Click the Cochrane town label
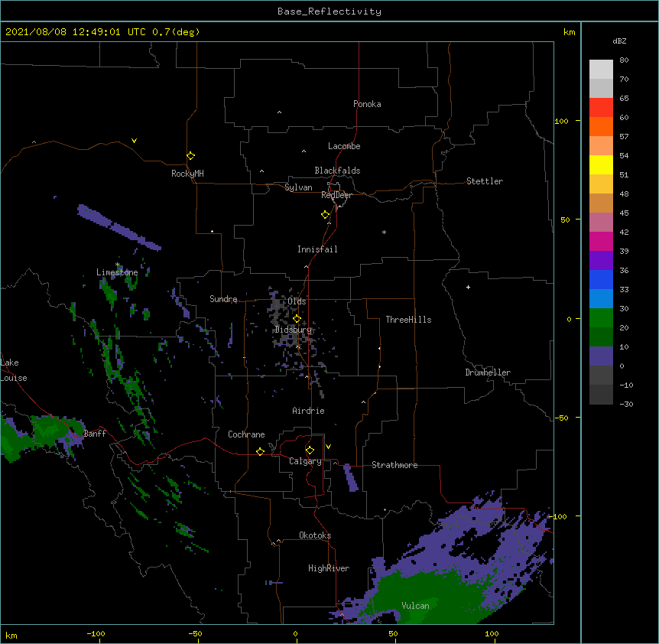Viewport: 659px width, 644px height. tap(246, 434)
